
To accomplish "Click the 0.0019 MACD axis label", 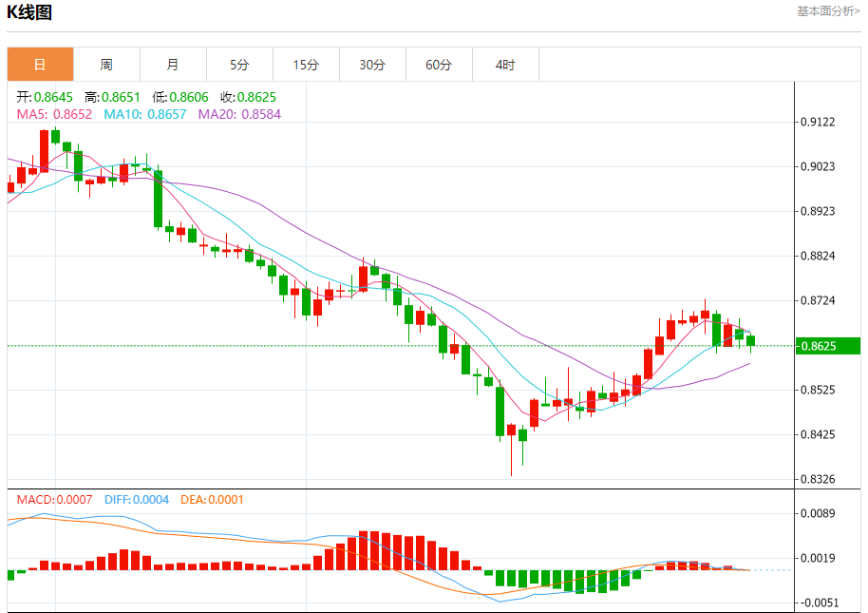I will 818,558.
